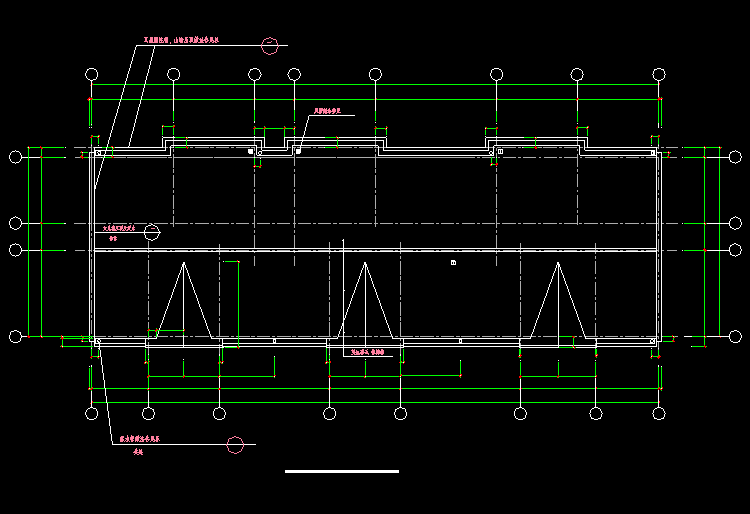
Task: Pick the last bottom-row grid axis bubble
Action: 658,413
